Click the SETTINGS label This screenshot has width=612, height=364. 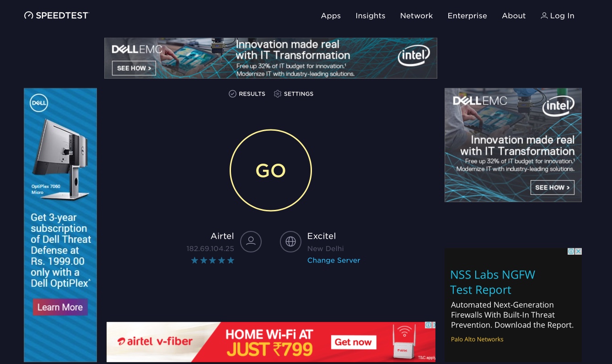click(x=299, y=94)
